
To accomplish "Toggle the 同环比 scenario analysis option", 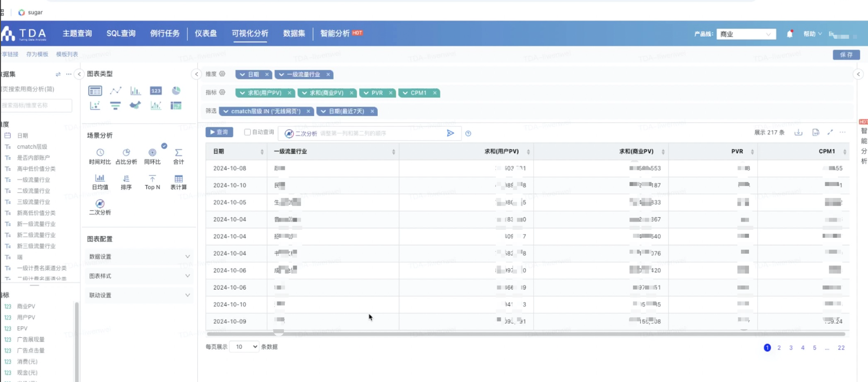I will 152,156.
